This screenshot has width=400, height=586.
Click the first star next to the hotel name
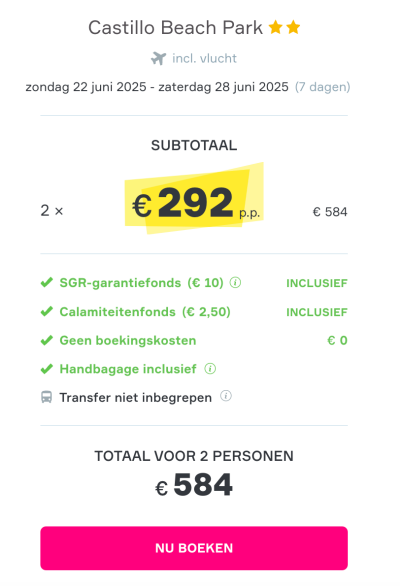276,27
